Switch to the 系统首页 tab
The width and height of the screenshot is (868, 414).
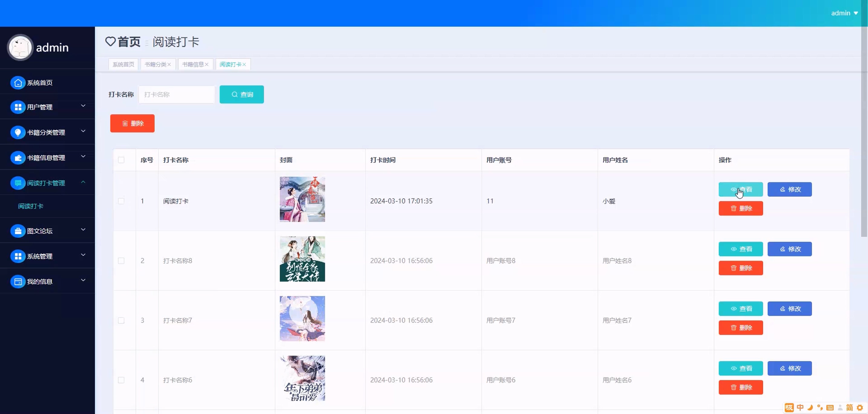123,64
